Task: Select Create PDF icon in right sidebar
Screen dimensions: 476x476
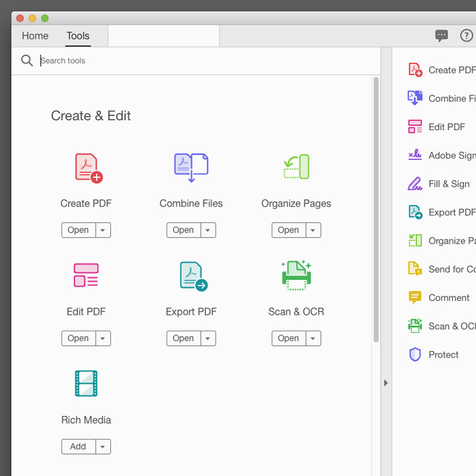Action: 415,70
